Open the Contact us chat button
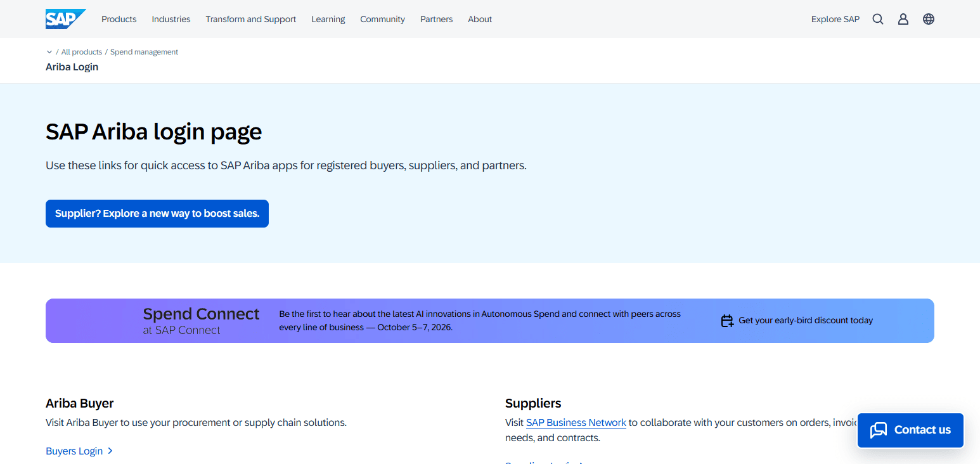Image resolution: width=980 pixels, height=464 pixels. [910, 430]
